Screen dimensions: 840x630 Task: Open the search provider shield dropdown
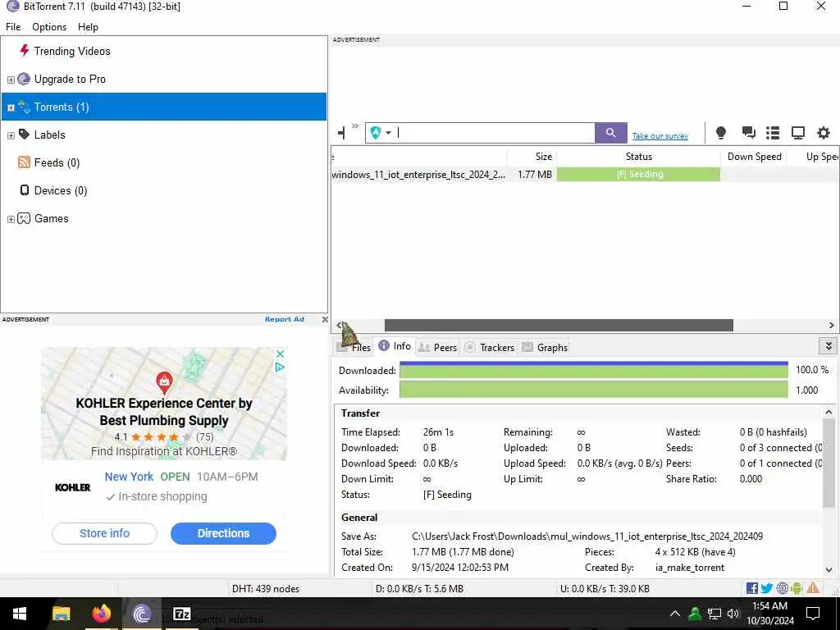tap(381, 132)
